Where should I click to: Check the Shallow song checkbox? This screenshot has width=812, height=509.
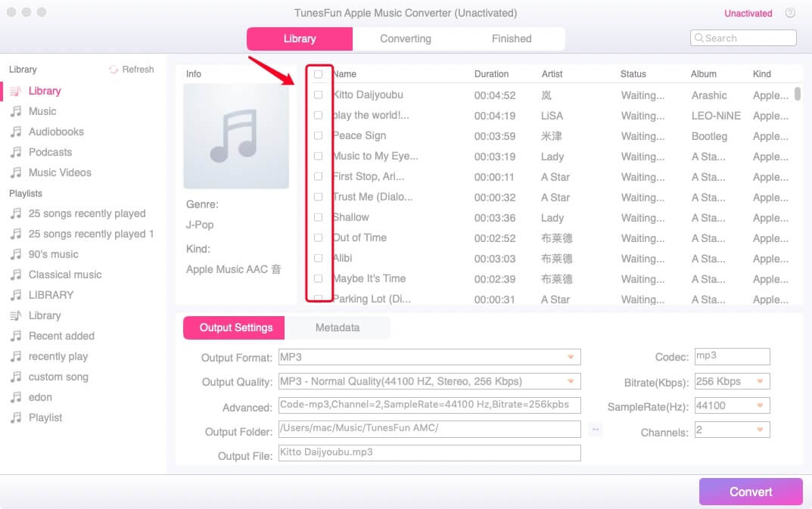point(318,218)
